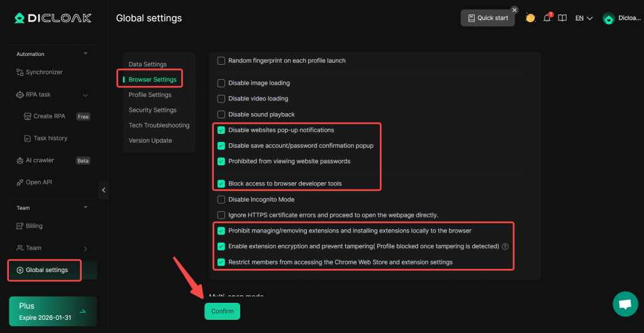The height and width of the screenshot is (333, 644).
Task: Click the DICloak logo
Action: [x=53, y=18]
